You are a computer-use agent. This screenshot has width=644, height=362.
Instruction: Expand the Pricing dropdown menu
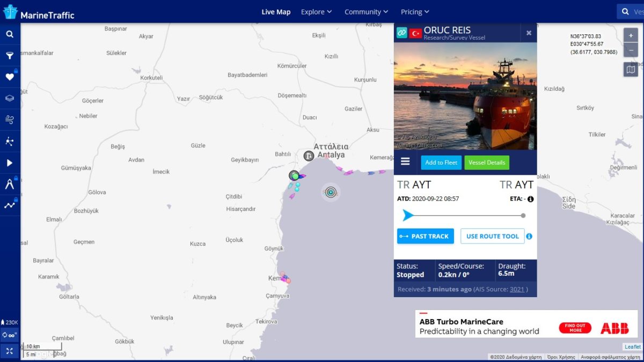point(415,12)
